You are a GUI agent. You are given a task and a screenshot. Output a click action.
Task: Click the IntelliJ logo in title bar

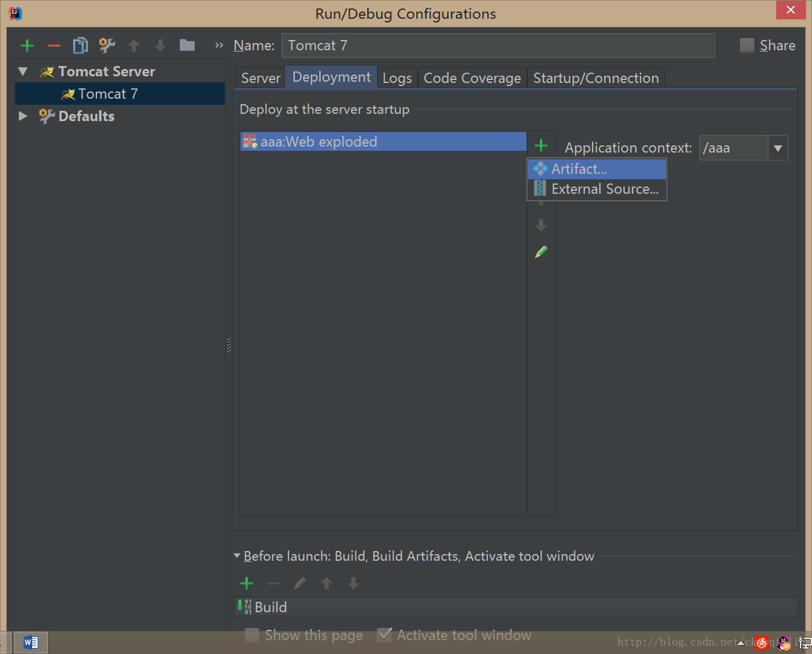(x=15, y=13)
